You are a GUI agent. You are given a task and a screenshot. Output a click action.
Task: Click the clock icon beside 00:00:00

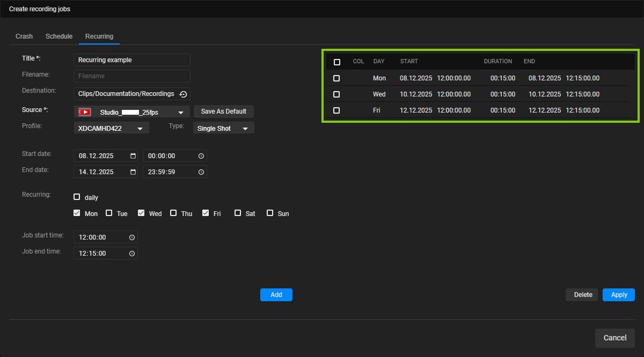coord(202,155)
